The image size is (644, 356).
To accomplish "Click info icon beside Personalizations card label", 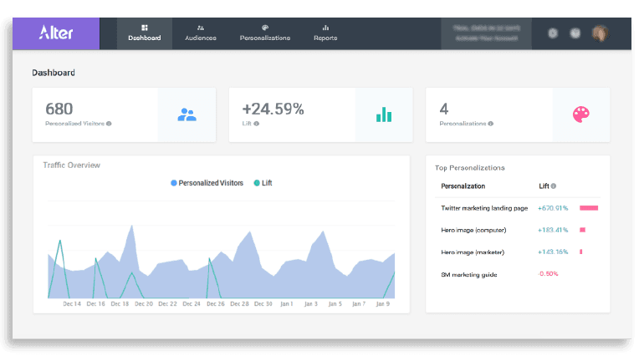I will coord(490,124).
